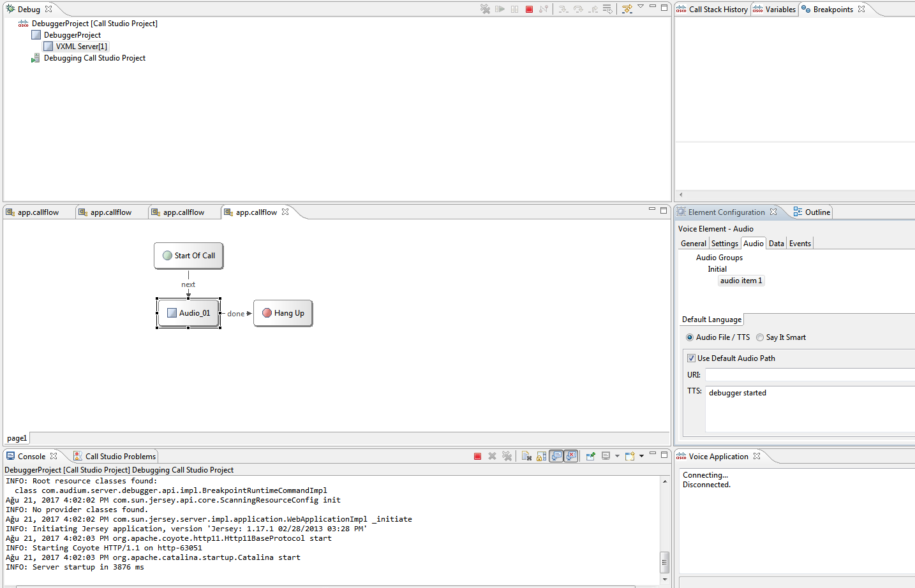Click Open Console icon
This screenshot has height=588, width=915.
coord(630,456)
